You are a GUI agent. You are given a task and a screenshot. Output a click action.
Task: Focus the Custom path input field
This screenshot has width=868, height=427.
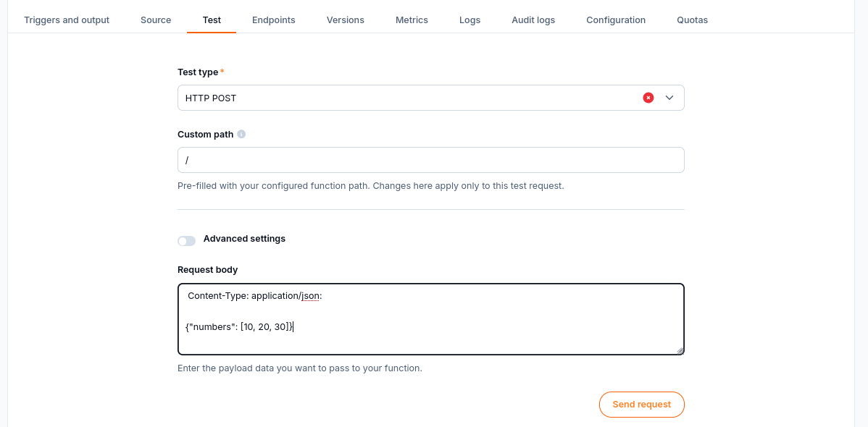tap(430, 160)
